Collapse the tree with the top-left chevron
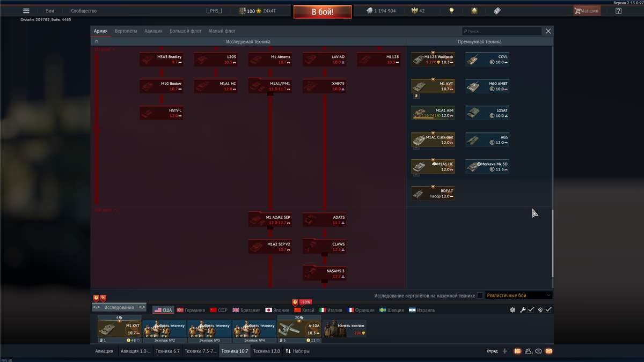This screenshot has height=362, width=644. click(97, 41)
